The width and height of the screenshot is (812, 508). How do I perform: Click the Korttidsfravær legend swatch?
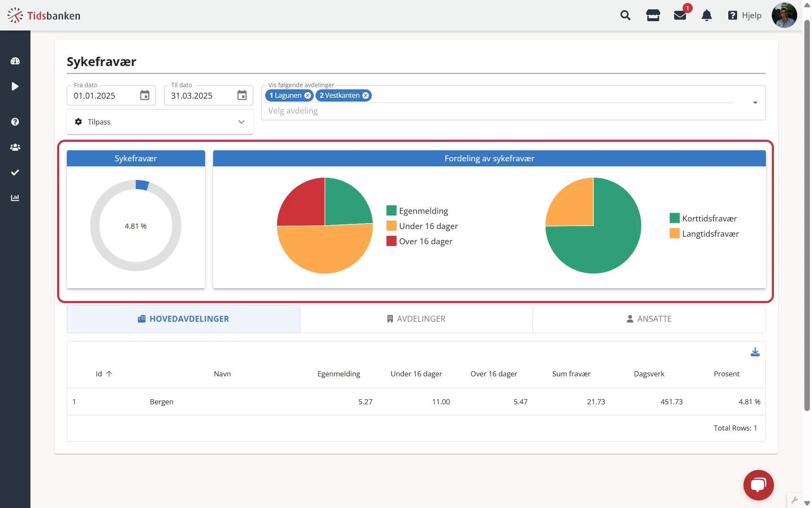(675, 218)
